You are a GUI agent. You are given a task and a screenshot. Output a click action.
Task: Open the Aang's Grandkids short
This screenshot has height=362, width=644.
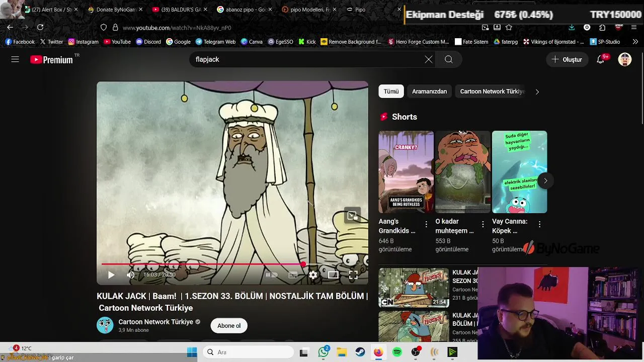tap(406, 172)
